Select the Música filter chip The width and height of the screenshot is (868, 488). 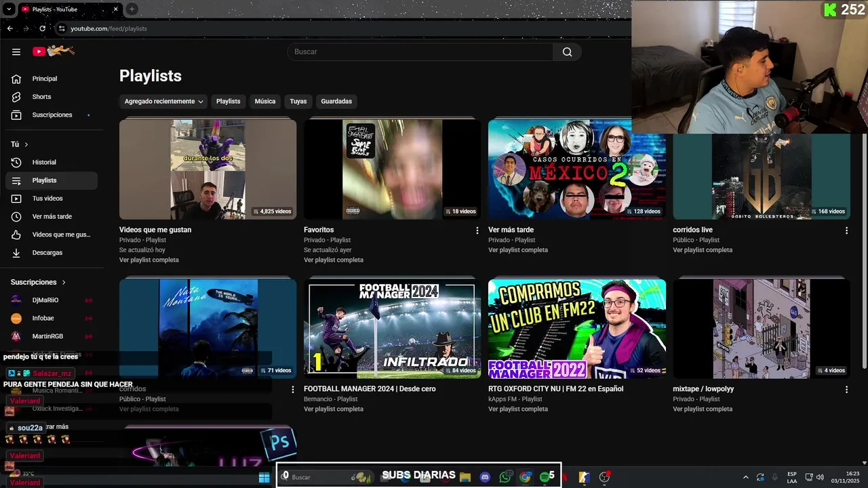pos(265,101)
